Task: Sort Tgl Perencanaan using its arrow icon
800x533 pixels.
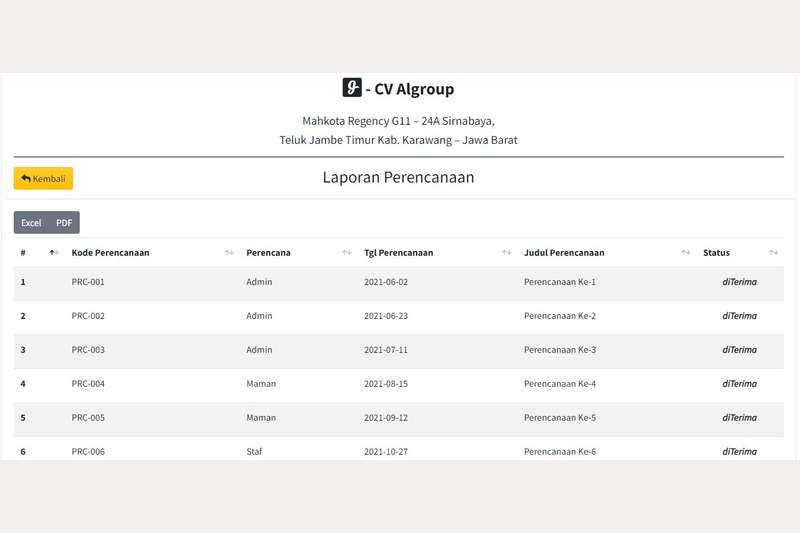Action: tap(507, 253)
